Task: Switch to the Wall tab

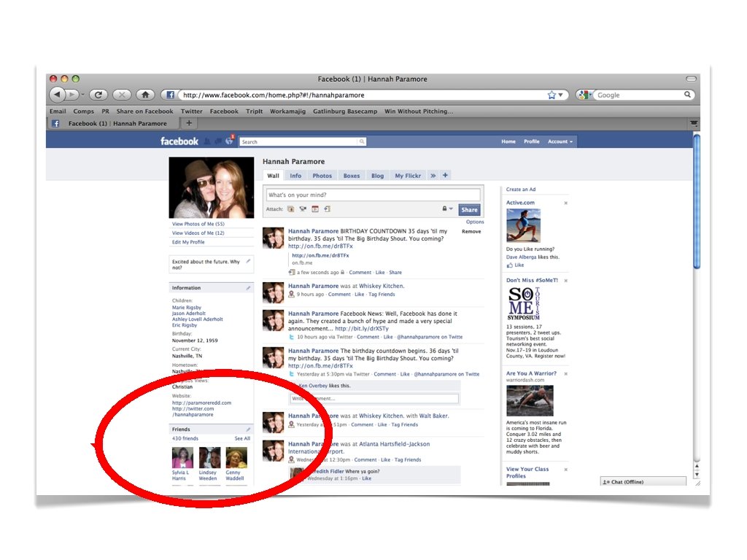Action: click(x=273, y=175)
